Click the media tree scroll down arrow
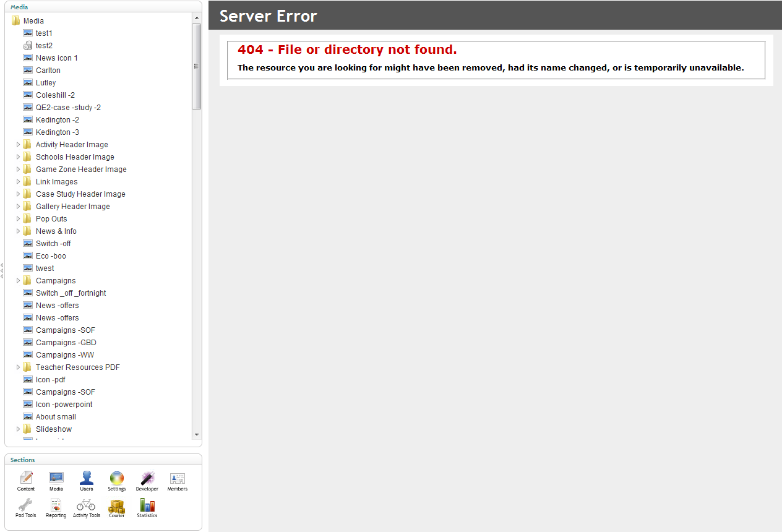This screenshot has width=782, height=532. (197, 435)
